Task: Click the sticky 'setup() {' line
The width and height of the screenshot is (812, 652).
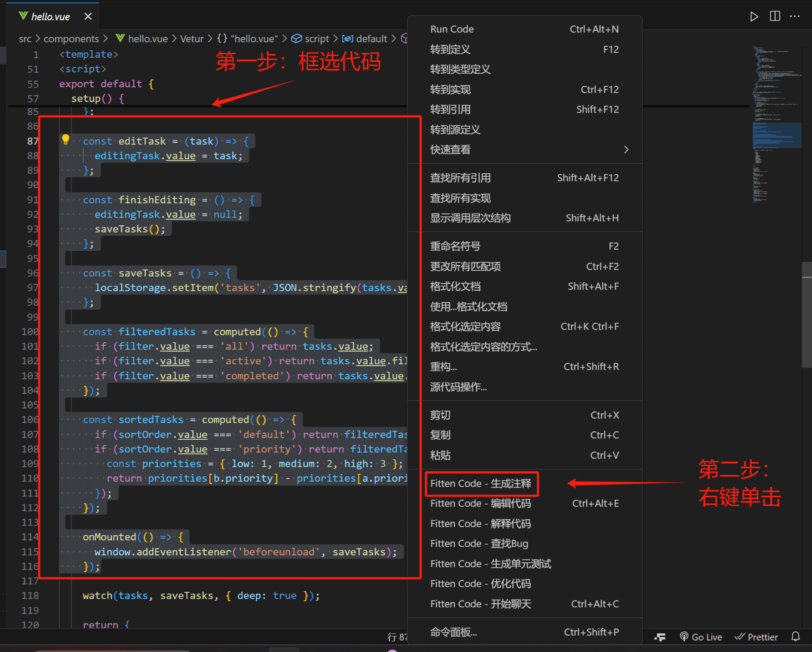Action: (x=97, y=99)
